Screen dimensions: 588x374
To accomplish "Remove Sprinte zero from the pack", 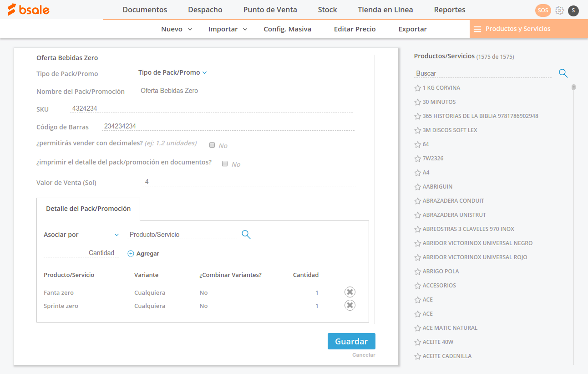I will (350, 306).
